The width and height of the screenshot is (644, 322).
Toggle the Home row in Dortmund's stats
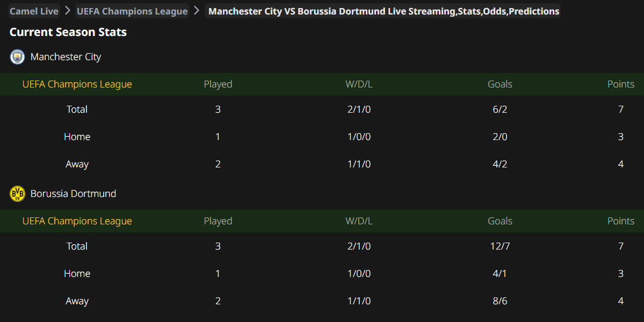(77, 273)
